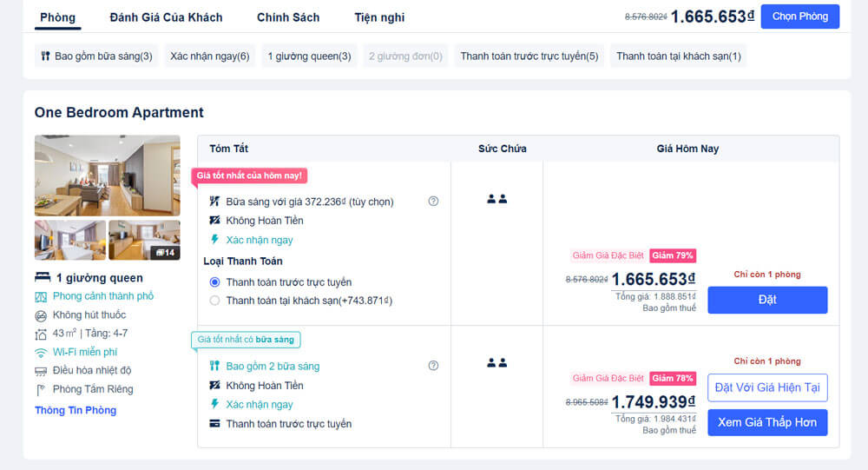Toggle Xác nhận ngay(6) filter chip

coord(210,56)
